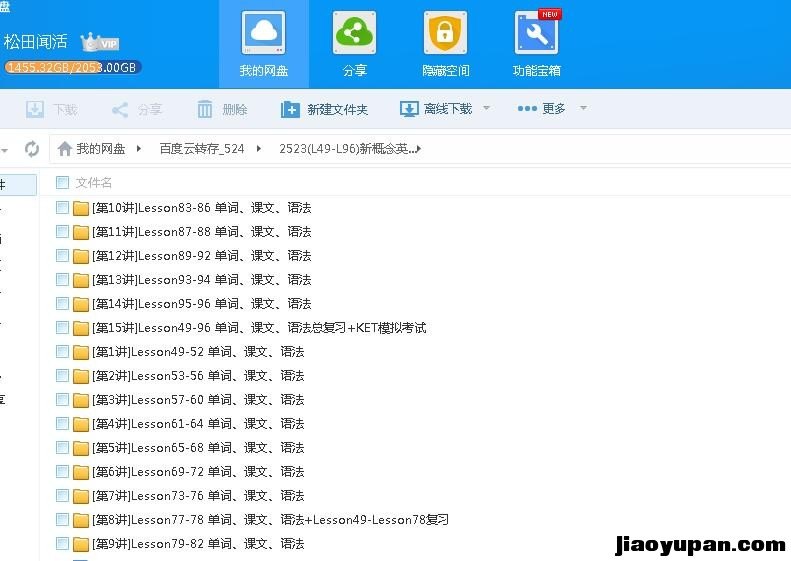Open the 隐藏空间 tab
The height and width of the screenshot is (561, 791).
click(x=445, y=44)
